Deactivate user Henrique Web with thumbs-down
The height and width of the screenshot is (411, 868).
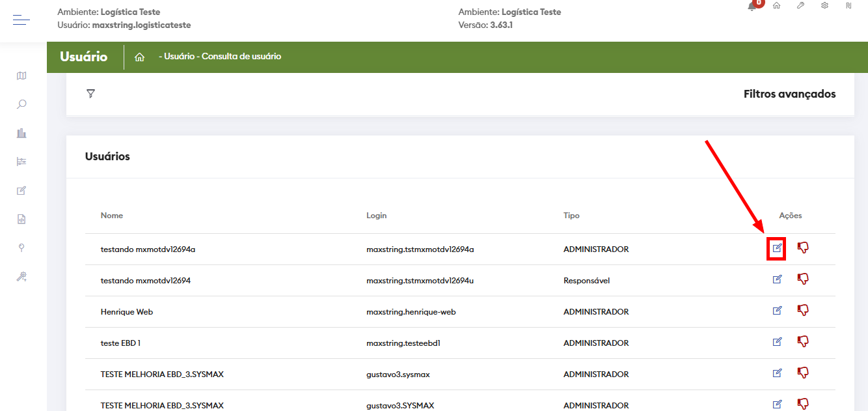pos(803,311)
